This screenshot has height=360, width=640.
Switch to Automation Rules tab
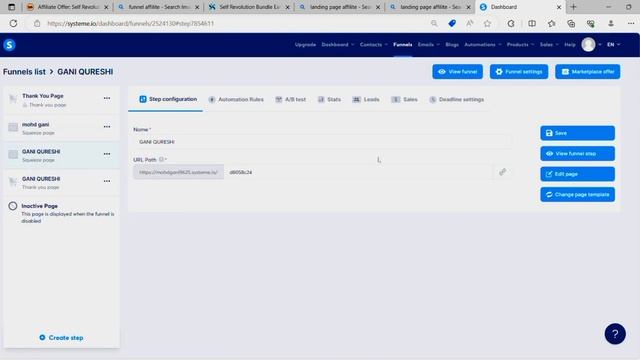point(236,99)
